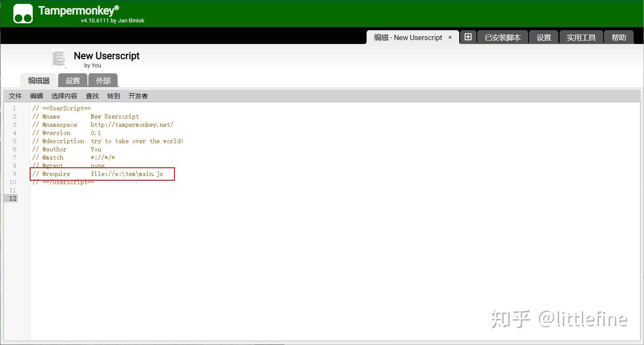
Task: Open the 实用工具 tab
Action: click(581, 38)
